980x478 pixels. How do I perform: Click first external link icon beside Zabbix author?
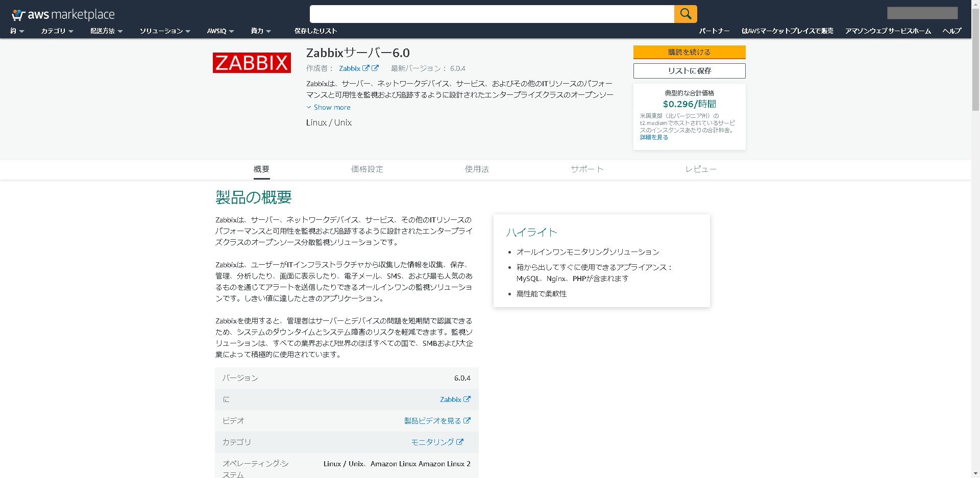pyautogui.click(x=366, y=68)
